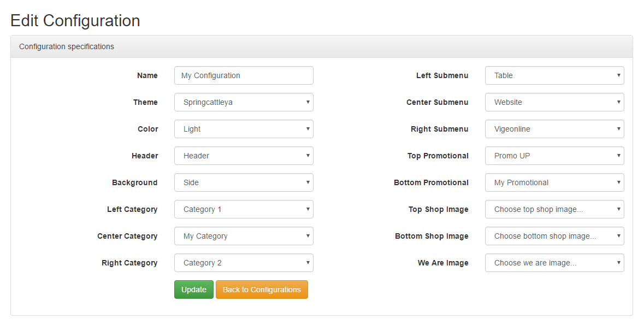The image size is (644, 325).
Task: Click the Name input field
Action: tap(244, 75)
